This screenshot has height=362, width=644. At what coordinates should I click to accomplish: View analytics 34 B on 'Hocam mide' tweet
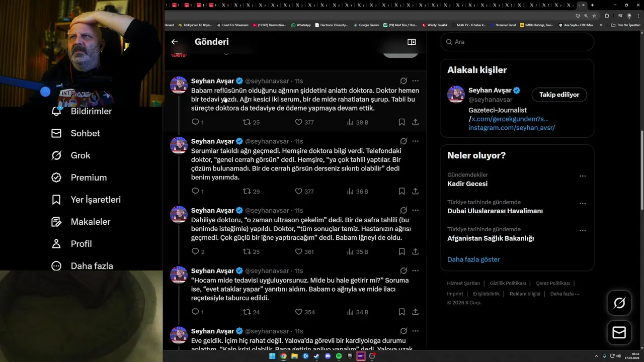[x=357, y=312]
